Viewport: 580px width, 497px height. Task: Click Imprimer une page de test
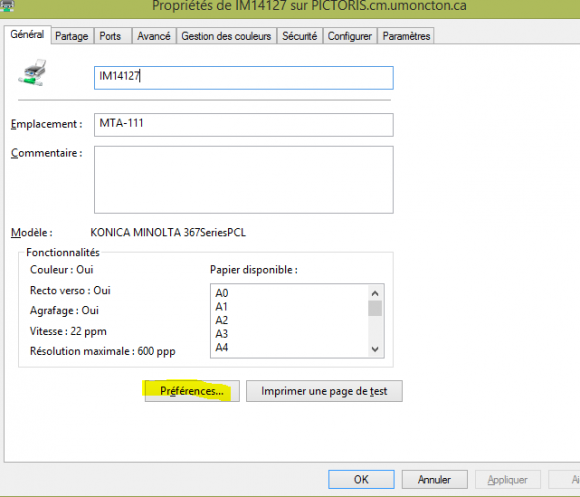tap(324, 391)
